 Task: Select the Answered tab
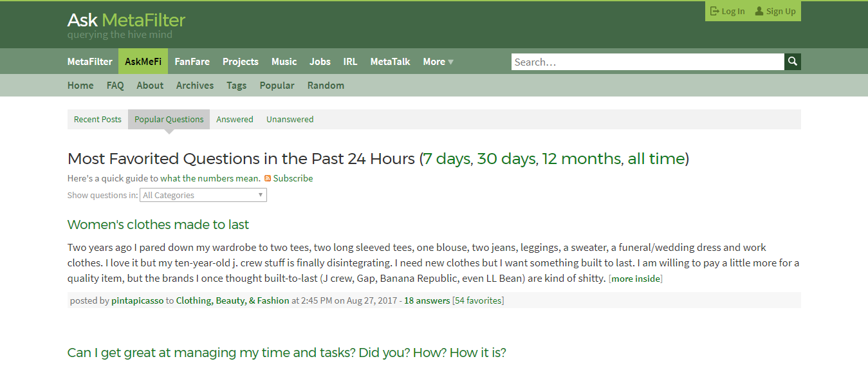(x=235, y=119)
